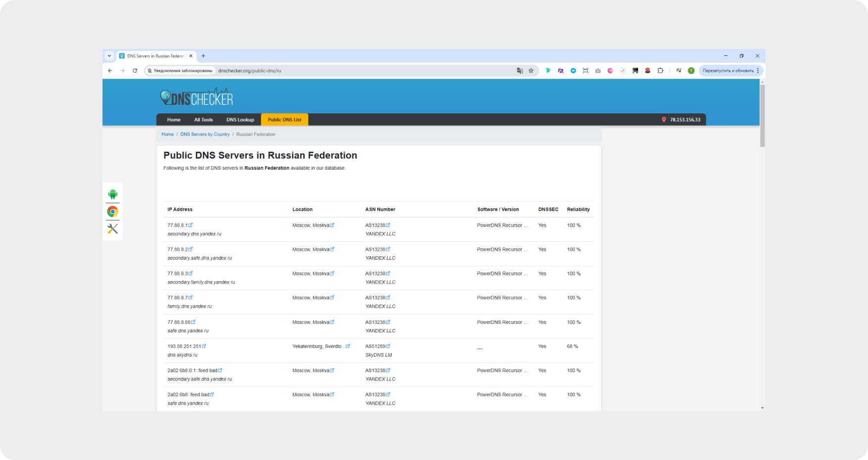
Task: Click the notifications blocked chip
Action: 180,71
